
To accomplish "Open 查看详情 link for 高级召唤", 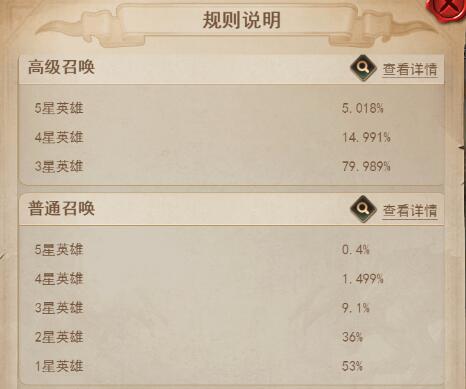I will [410, 70].
